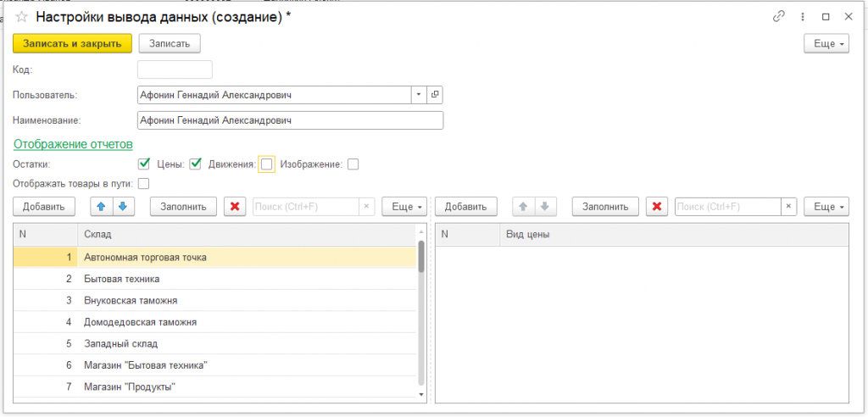Toggle the Остатки checkbox

click(144, 164)
